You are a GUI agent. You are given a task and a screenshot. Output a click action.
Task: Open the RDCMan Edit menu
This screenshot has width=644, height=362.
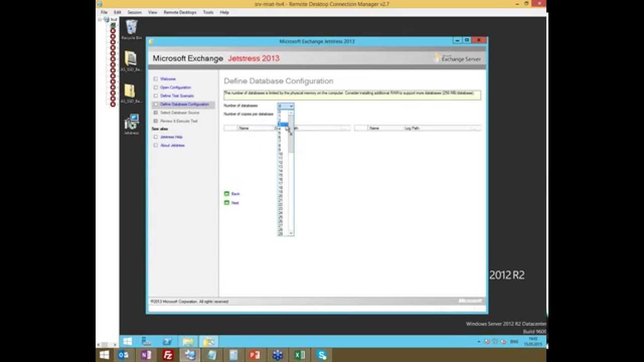click(117, 12)
